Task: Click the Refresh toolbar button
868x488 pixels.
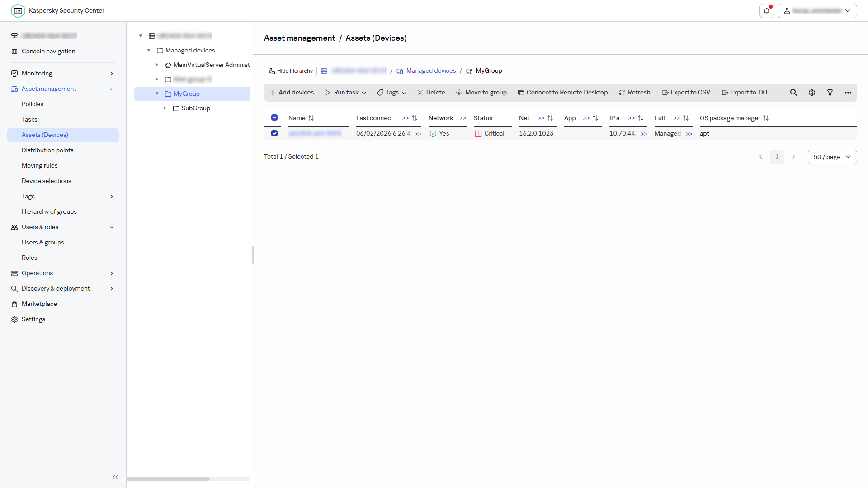Action: click(634, 93)
